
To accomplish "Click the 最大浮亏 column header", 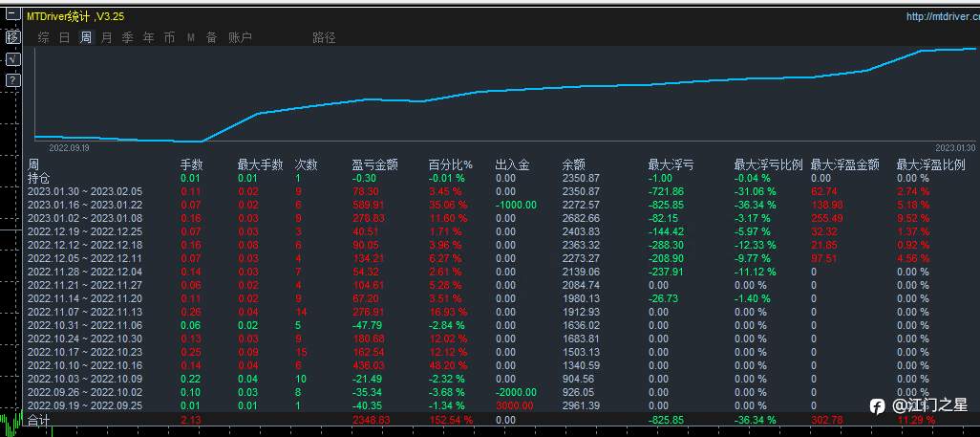I will pos(671,164).
